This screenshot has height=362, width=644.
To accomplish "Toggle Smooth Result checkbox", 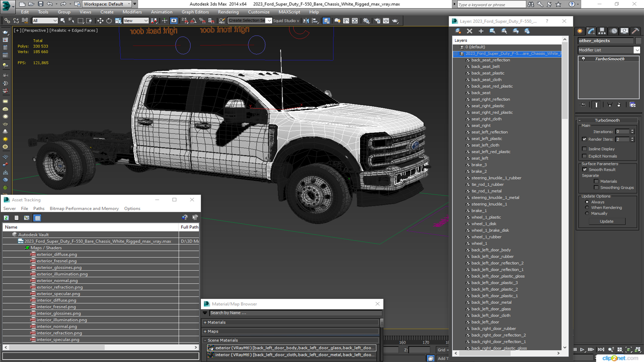I will (585, 170).
